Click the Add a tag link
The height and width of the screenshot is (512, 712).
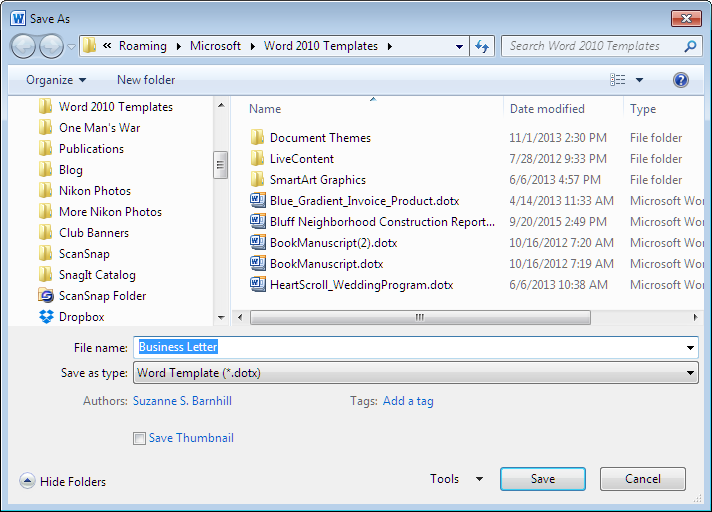[408, 401]
